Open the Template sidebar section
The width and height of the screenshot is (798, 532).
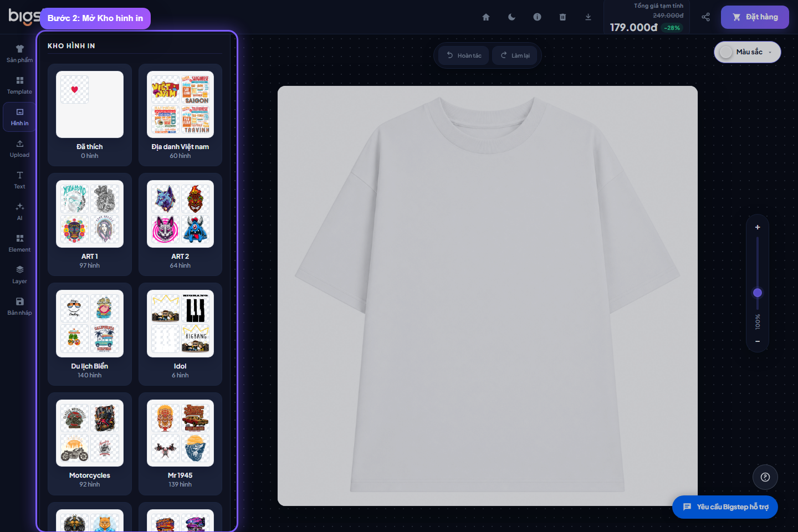coord(19,85)
